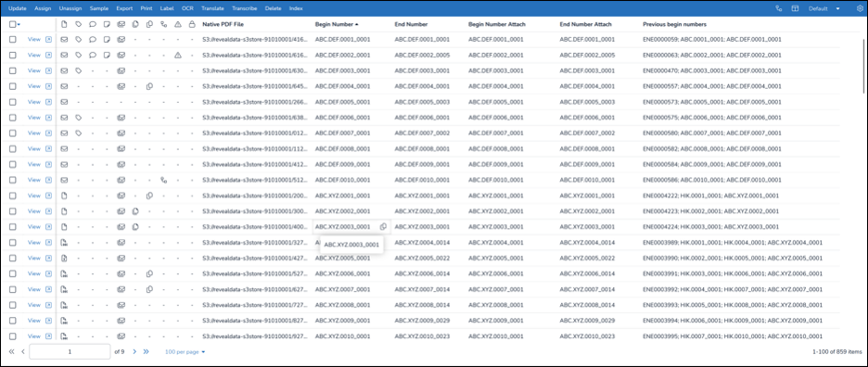Open the Index menu
The image size is (868, 367).
coord(296,9)
